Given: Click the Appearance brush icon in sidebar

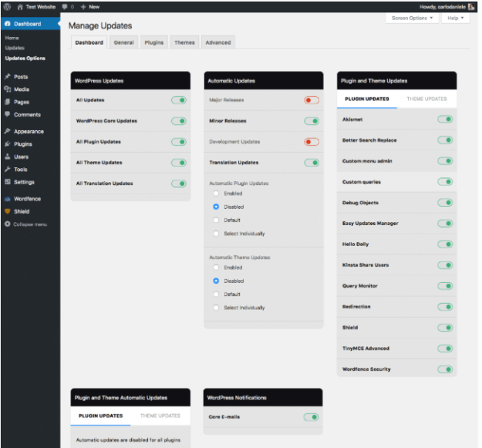Looking at the screenshot, I should (x=8, y=131).
